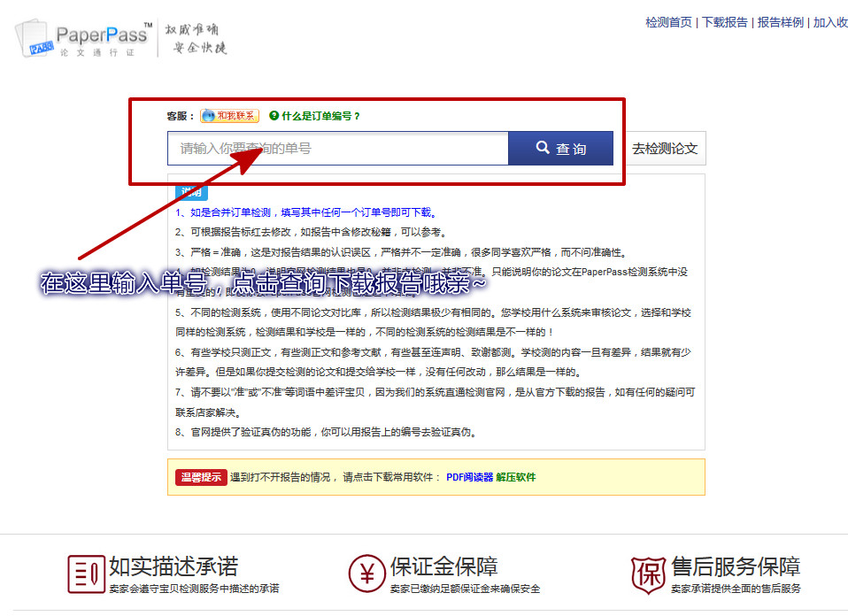Image resolution: width=848 pixels, height=616 pixels.
Task: Click note 6 about 有些学校只测正文
Action: [x=433, y=362]
